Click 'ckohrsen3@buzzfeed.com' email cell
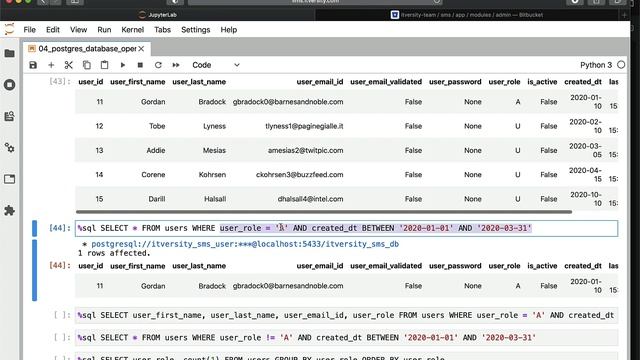This screenshot has height=360, width=640. click(299, 175)
